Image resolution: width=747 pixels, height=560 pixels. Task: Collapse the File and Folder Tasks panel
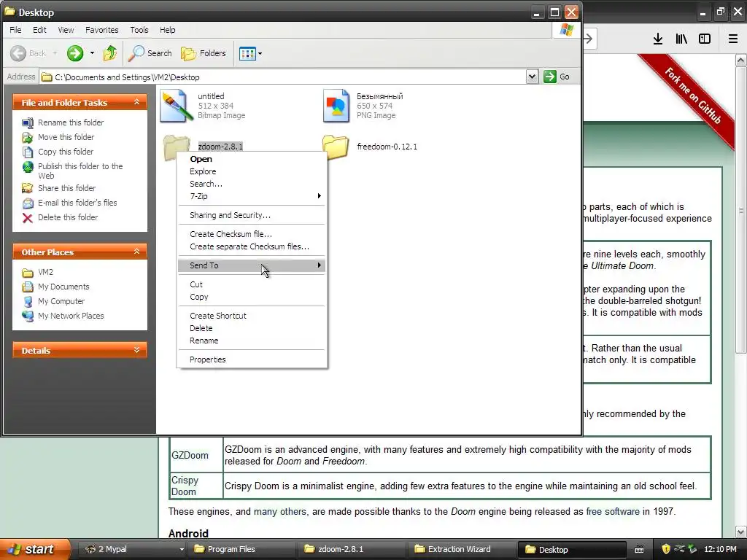tap(136, 102)
